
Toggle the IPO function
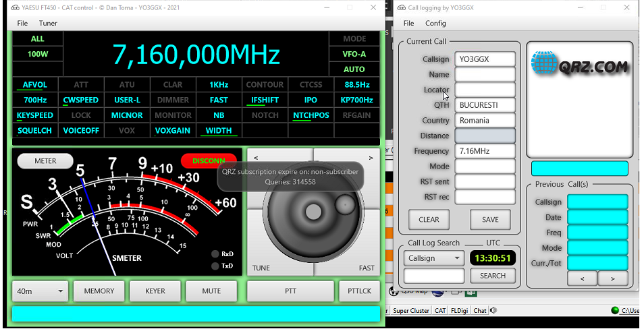tap(311, 100)
